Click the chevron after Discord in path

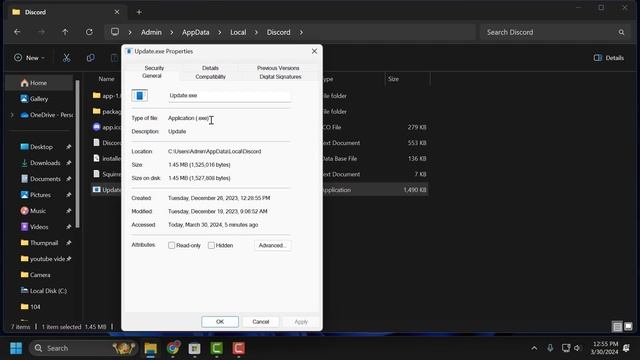301,32
